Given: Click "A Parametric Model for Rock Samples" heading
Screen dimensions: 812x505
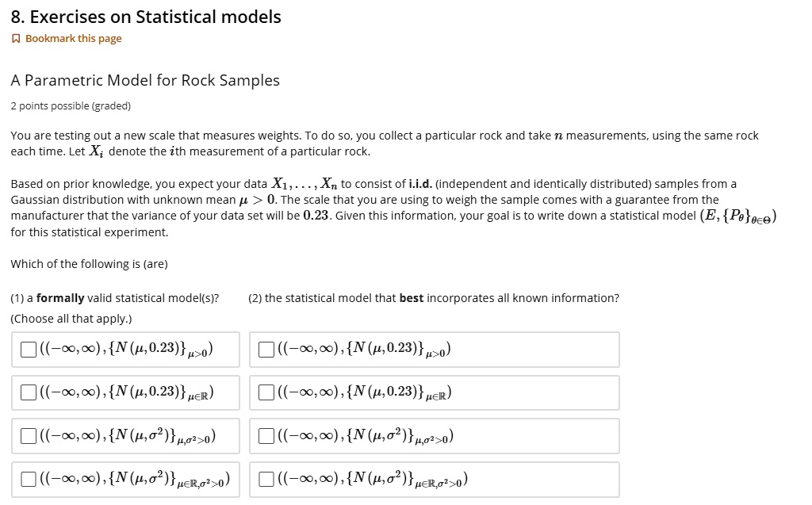Looking at the screenshot, I should click(144, 80).
